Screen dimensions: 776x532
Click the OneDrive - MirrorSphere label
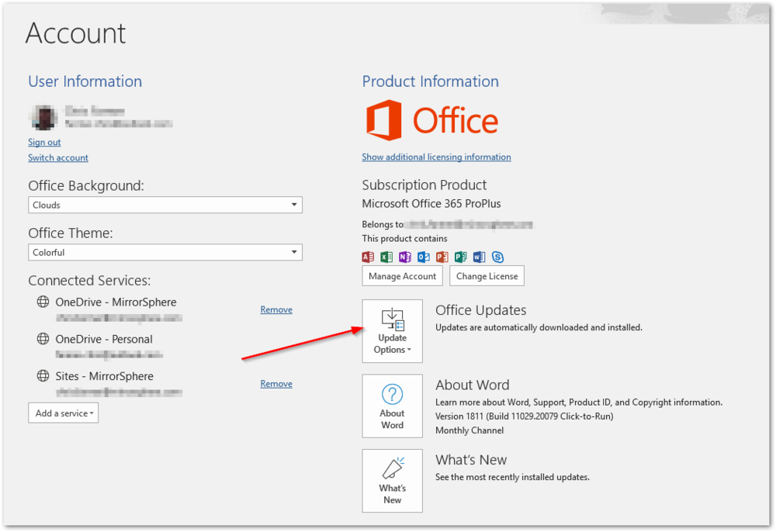pos(116,302)
